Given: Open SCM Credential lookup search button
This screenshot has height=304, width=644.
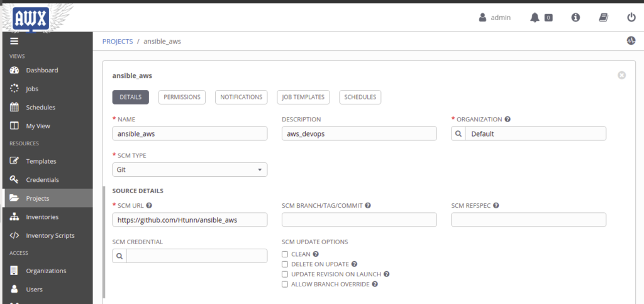Looking at the screenshot, I should [x=119, y=256].
